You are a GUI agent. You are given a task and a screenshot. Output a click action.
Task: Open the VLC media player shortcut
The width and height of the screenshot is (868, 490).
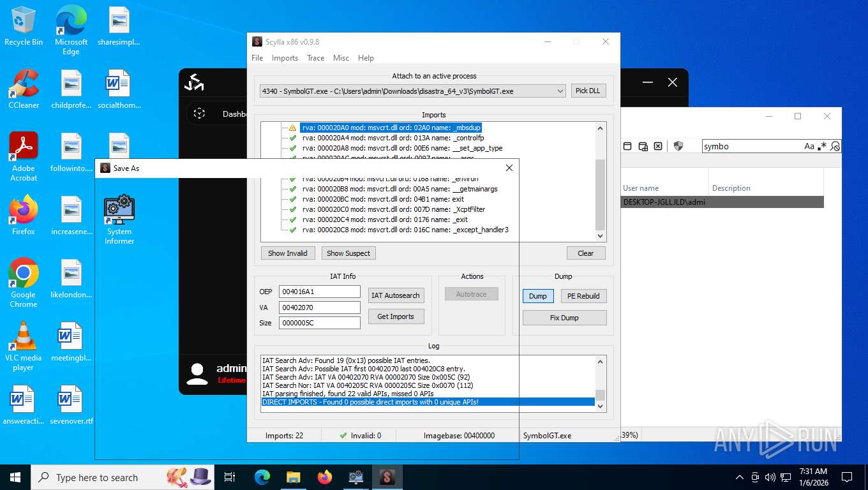24,346
